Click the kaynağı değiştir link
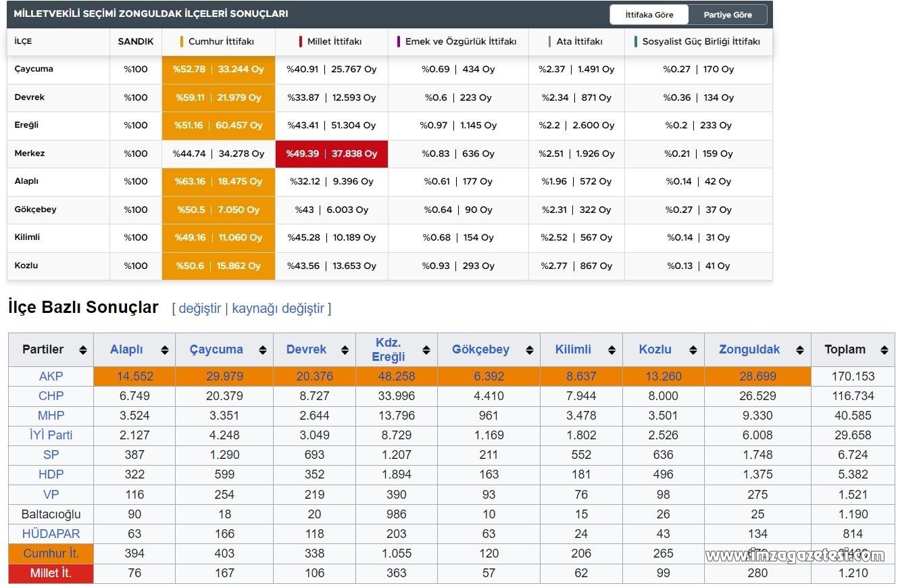The width and height of the screenshot is (898, 588). tap(278, 308)
